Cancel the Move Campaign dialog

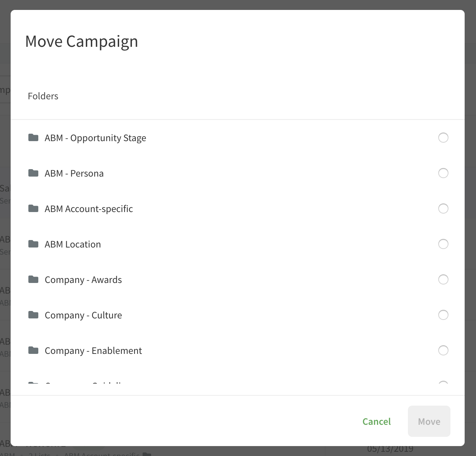[x=376, y=421]
